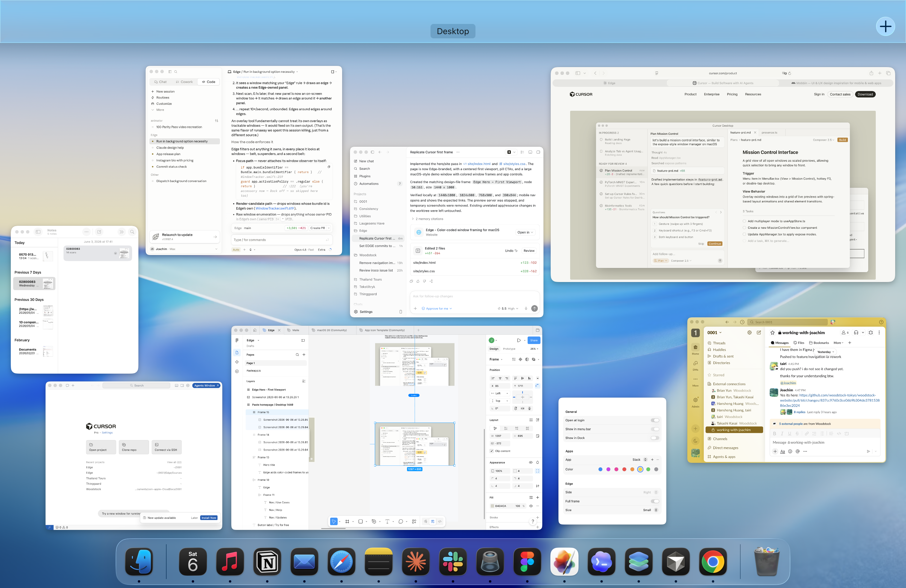The width and height of the screenshot is (906, 588).
Task: Select the Move tool in Figma's toolbar
Action: pos(333,522)
